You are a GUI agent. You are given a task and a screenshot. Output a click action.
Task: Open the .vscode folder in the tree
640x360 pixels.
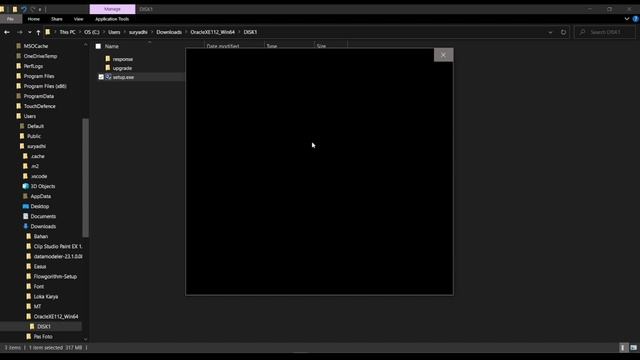[x=39, y=176]
